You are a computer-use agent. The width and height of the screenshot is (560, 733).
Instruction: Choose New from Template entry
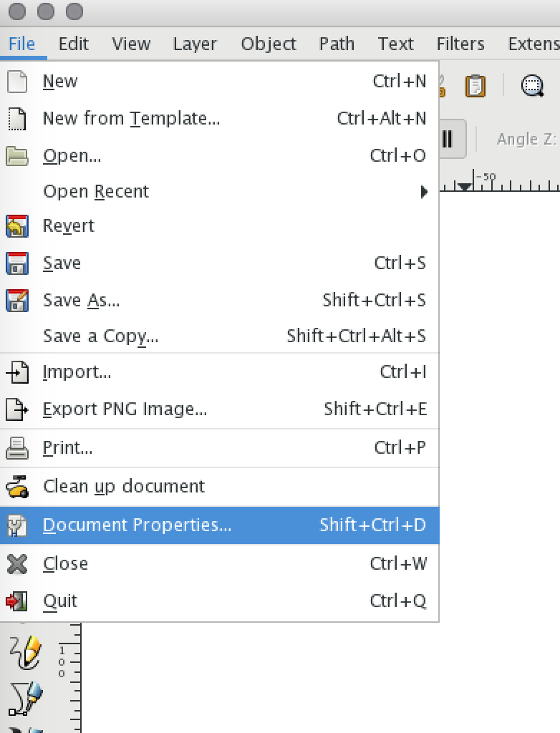(131, 118)
